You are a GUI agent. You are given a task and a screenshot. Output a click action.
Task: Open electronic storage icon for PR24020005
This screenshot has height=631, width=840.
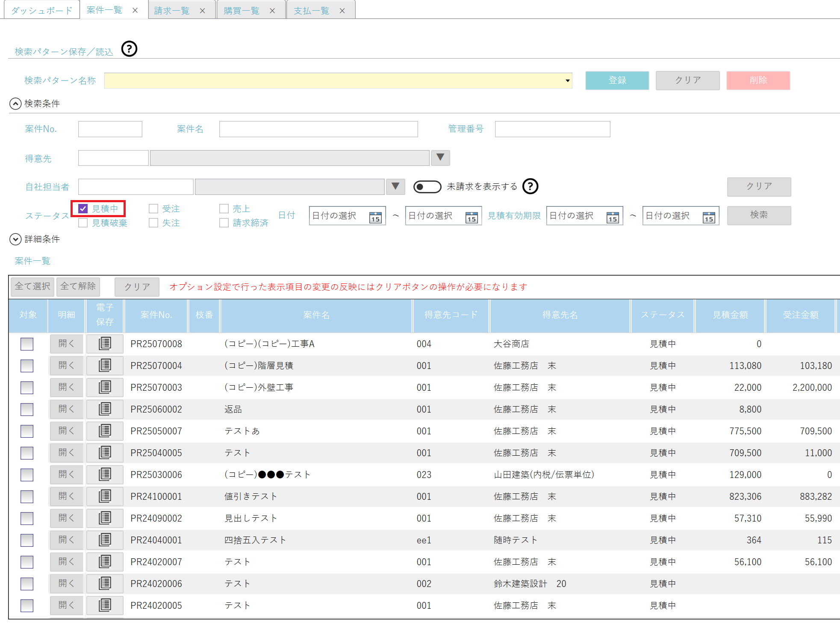[105, 605]
